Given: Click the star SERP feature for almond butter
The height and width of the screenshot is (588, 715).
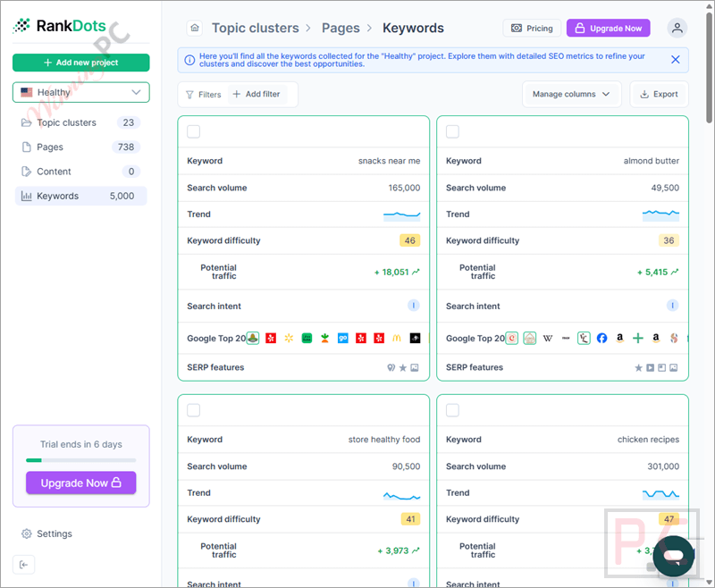Looking at the screenshot, I should click(638, 368).
